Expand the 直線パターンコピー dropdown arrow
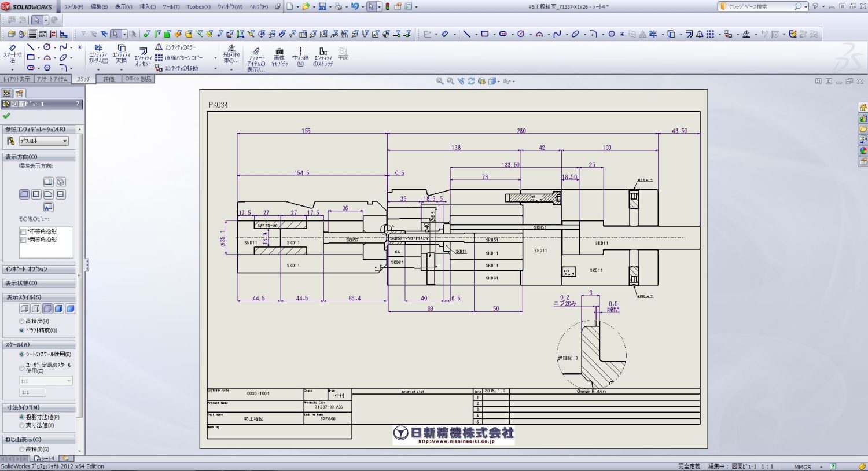This screenshot has height=471, width=868. 215,58
